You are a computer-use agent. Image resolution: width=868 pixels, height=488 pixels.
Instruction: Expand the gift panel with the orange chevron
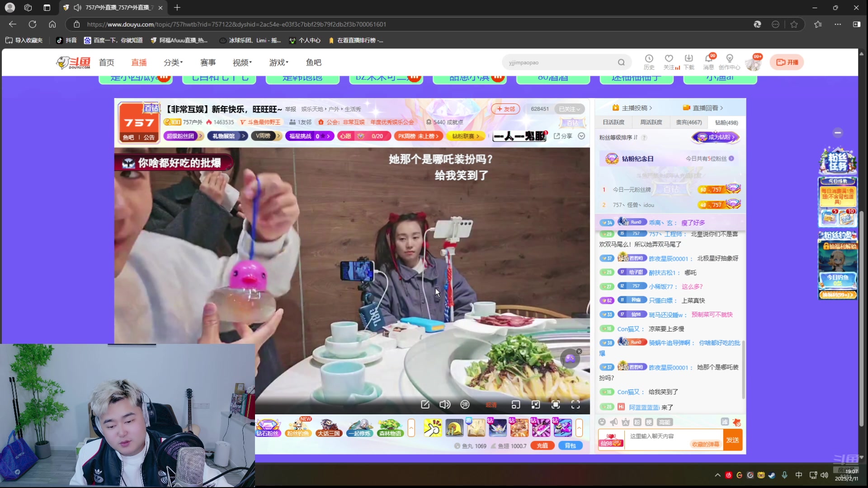pyautogui.click(x=580, y=427)
